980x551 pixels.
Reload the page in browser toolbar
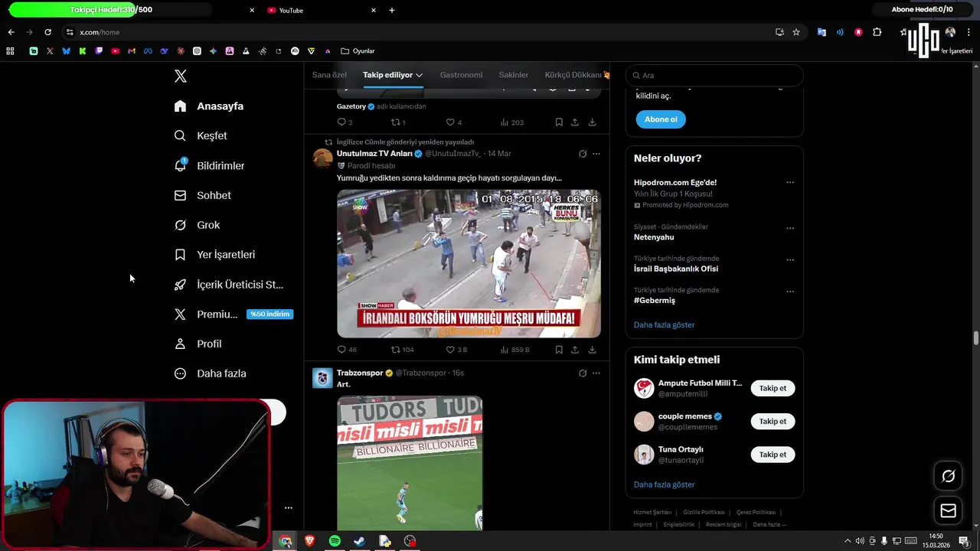tap(47, 32)
